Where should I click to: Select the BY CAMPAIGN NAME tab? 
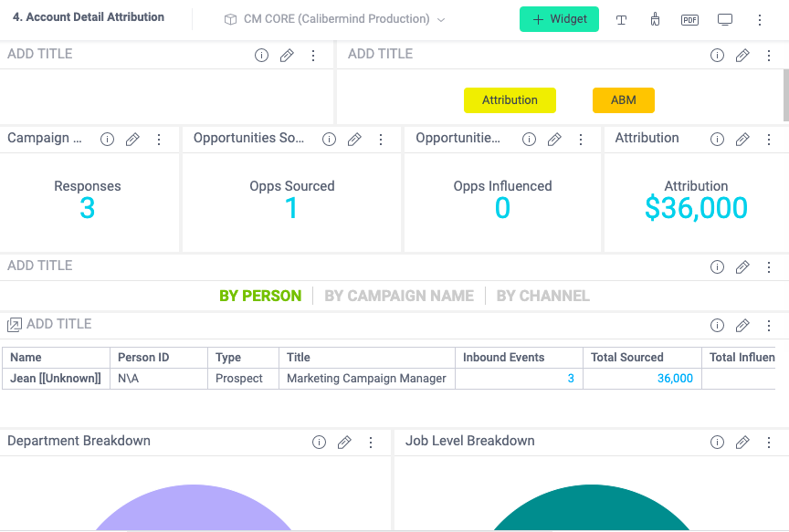[x=399, y=296]
